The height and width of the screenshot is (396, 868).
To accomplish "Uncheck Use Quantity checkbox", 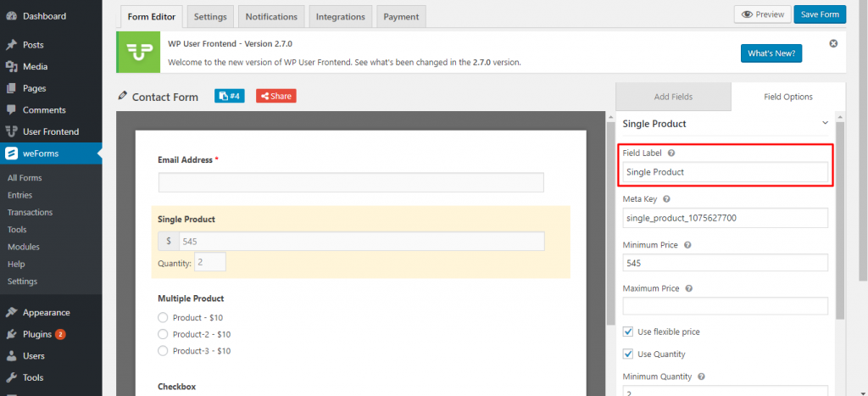I will (628, 354).
